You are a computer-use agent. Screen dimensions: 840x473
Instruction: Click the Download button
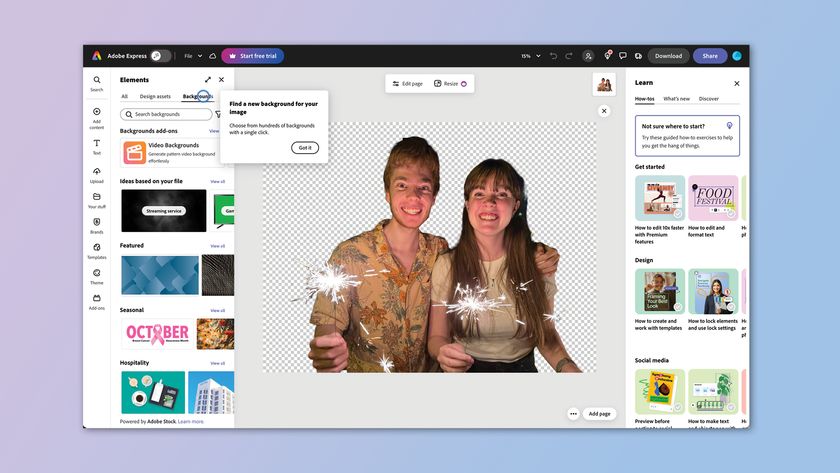click(x=668, y=56)
